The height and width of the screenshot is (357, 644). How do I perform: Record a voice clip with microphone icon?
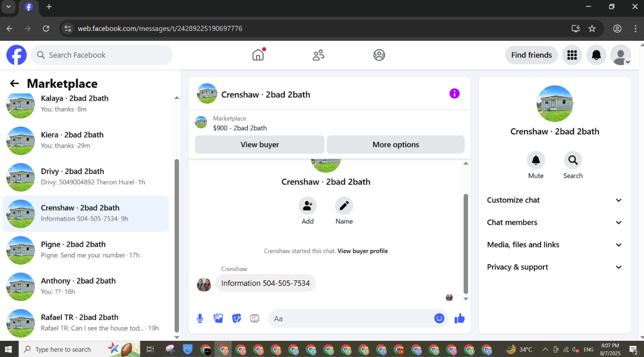pyautogui.click(x=200, y=318)
